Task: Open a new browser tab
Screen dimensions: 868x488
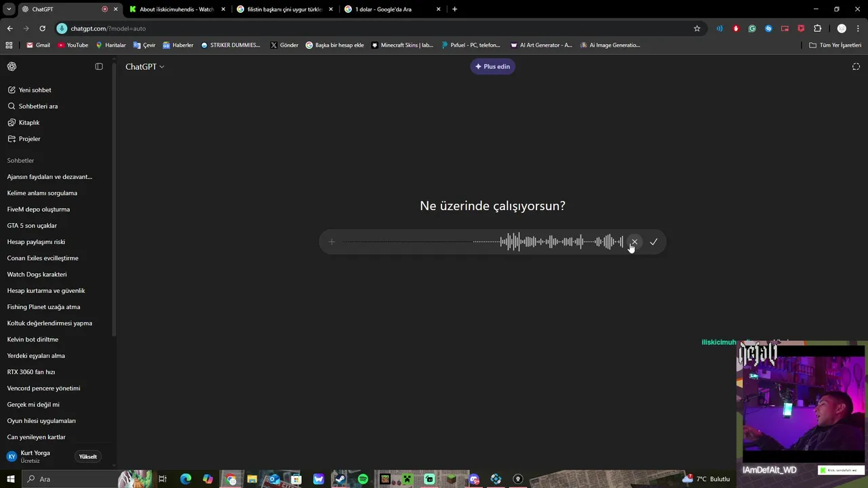Action: point(454,9)
